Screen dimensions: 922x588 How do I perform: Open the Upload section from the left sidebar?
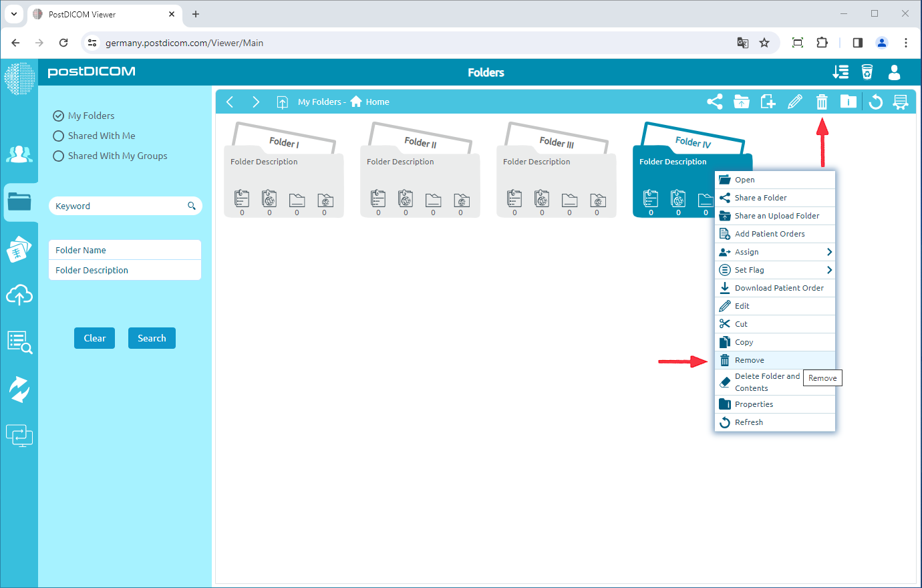tap(19, 295)
